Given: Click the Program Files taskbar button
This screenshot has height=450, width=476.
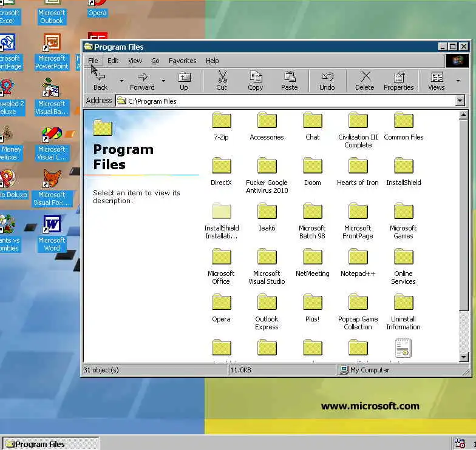Looking at the screenshot, I should (x=50, y=444).
